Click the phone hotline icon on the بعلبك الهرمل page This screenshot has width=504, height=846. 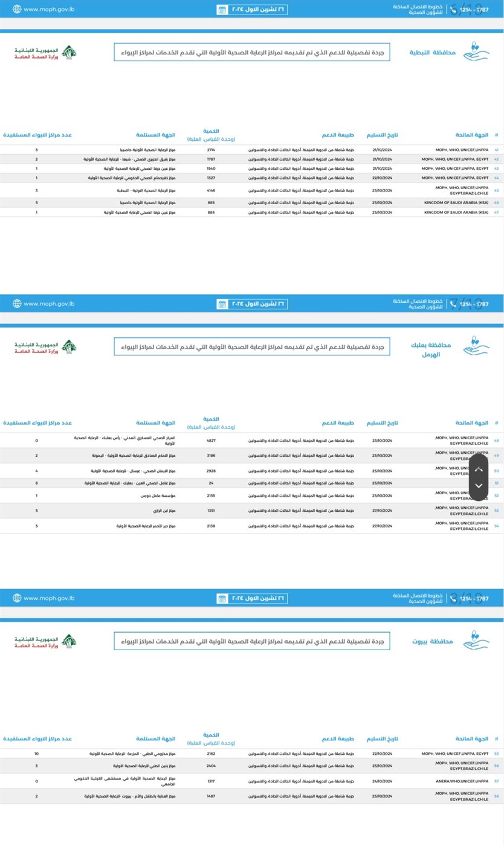coord(453,303)
